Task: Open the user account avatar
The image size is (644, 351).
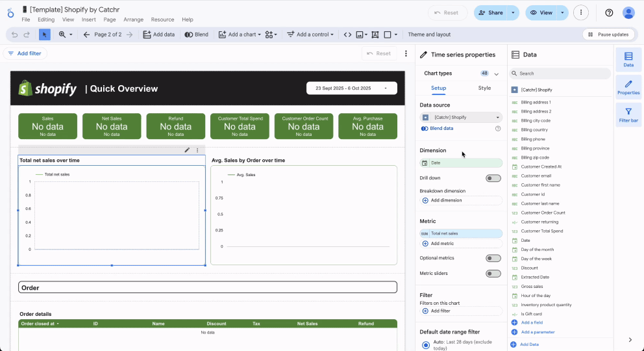Action: coord(628,13)
